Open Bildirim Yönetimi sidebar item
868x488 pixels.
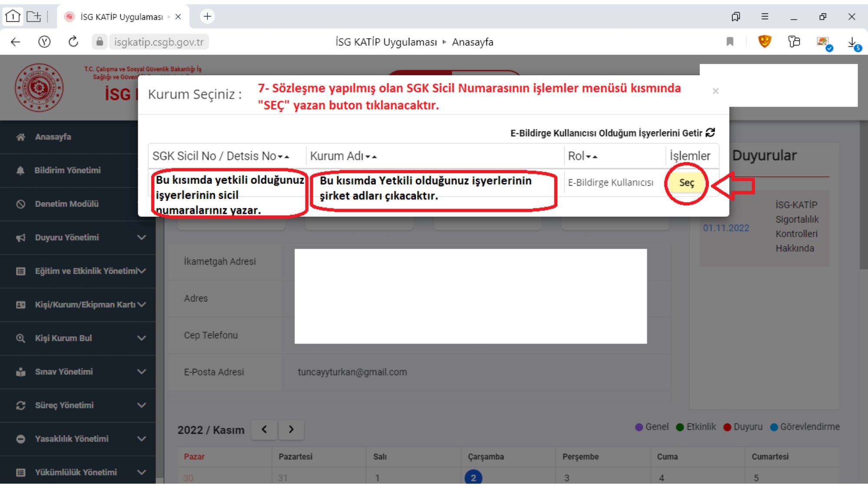tap(67, 170)
